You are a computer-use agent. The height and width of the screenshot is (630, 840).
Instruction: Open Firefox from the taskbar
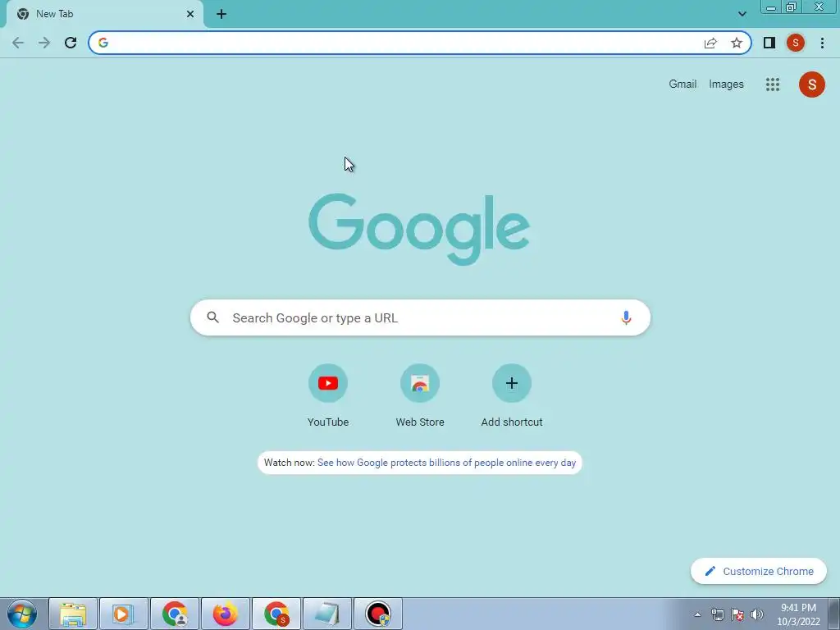[x=225, y=614]
